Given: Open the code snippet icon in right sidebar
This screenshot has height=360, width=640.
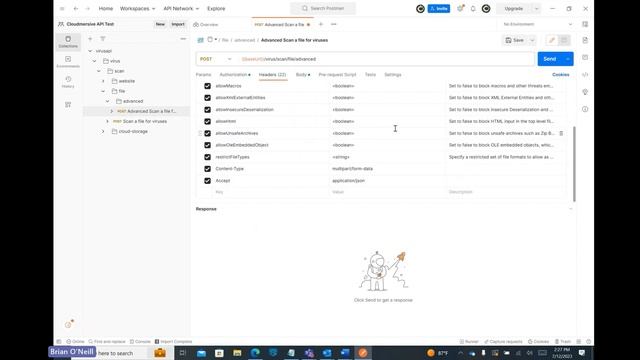Looking at the screenshot, I should pyautogui.click(x=585, y=75).
